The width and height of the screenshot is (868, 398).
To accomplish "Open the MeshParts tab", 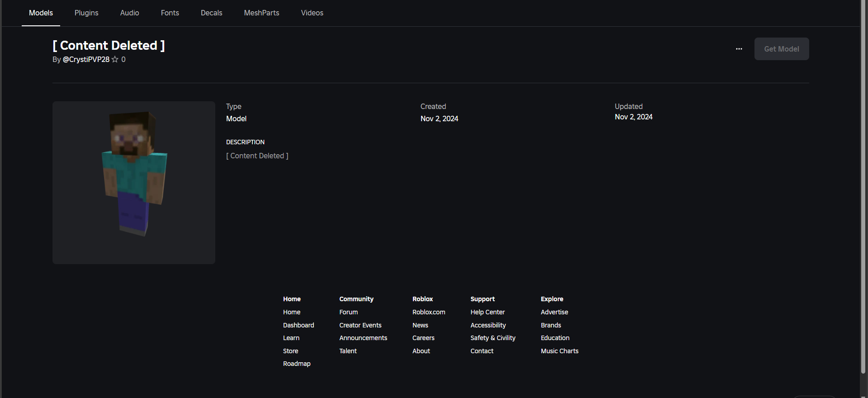I will (262, 13).
